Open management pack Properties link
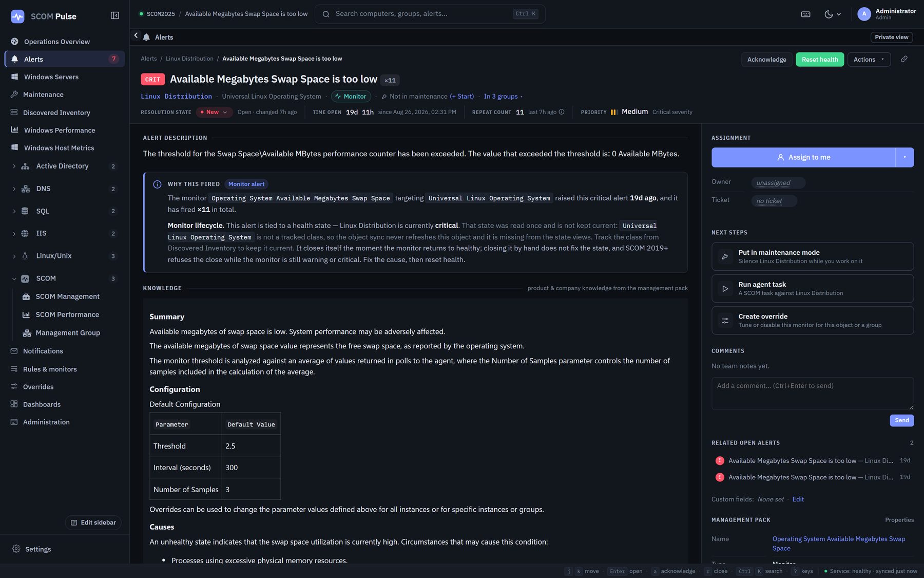Screen dimensions: 924x578 pyautogui.click(x=899, y=520)
